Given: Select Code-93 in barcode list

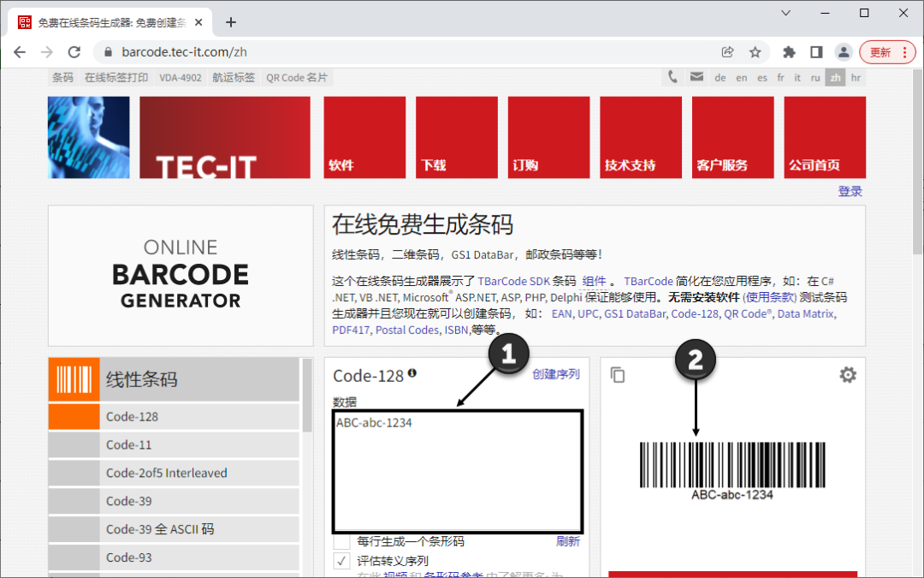Looking at the screenshot, I should click(174, 557).
